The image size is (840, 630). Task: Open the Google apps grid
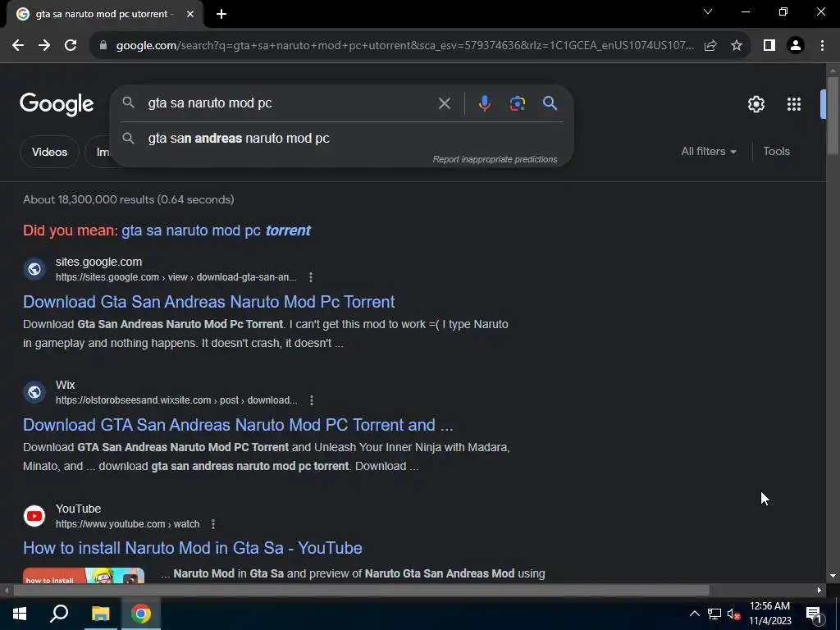pyautogui.click(x=794, y=104)
